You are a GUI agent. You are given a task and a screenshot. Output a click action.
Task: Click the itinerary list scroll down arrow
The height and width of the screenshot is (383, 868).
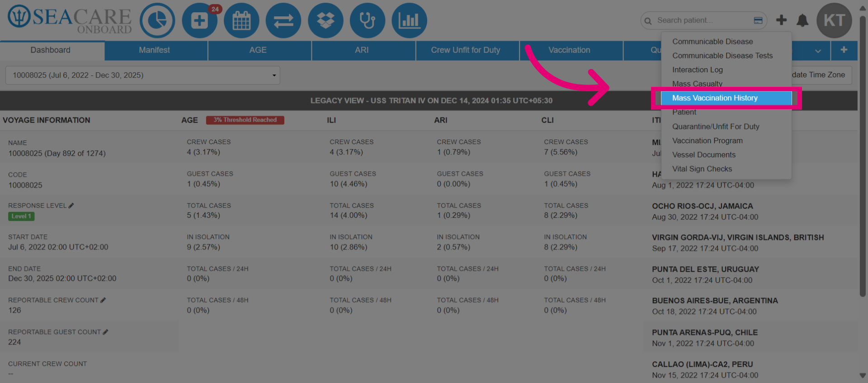[x=863, y=375]
